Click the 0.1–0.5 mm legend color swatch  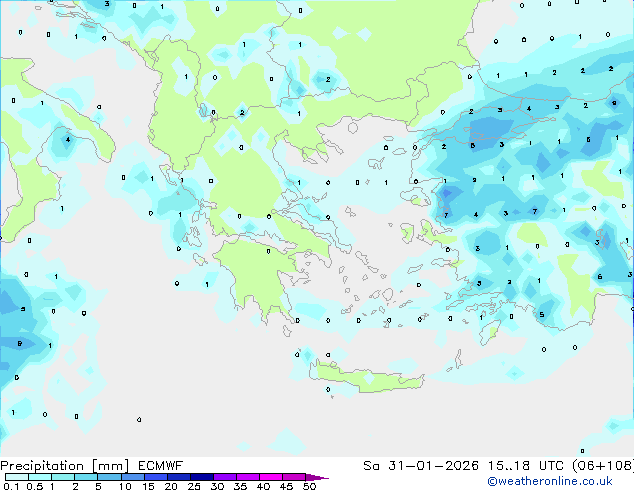(17, 477)
